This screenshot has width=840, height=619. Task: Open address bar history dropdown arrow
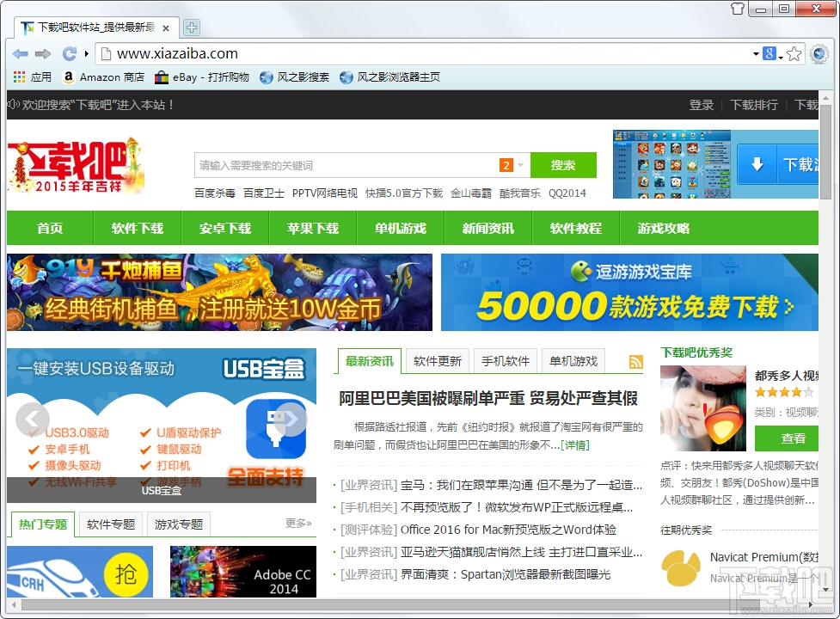(756, 53)
